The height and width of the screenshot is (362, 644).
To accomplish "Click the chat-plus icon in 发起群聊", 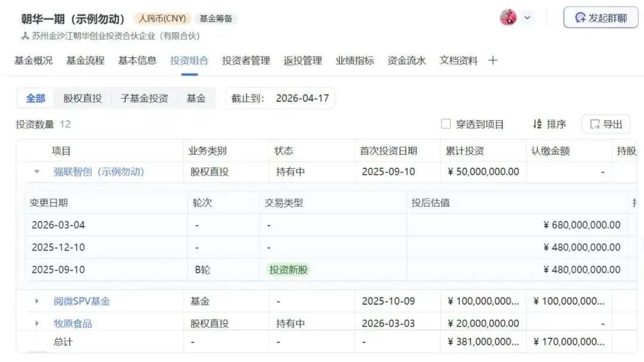I will (x=580, y=17).
